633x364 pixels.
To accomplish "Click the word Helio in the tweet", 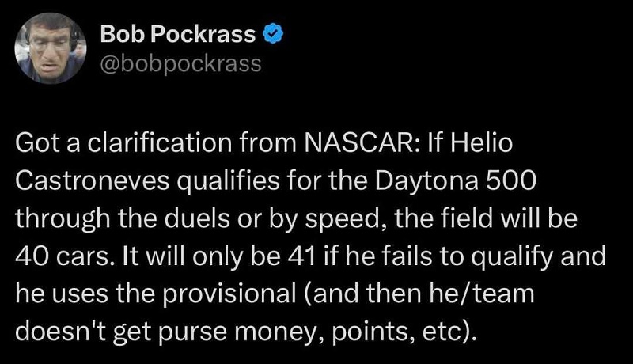I will pyautogui.click(x=481, y=143).
